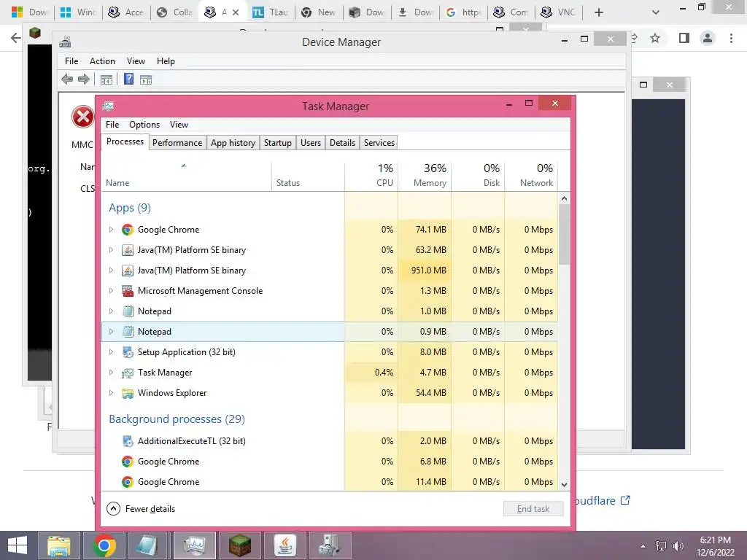Image resolution: width=747 pixels, height=560 pixels.
Task: Open Device Manager Action menu
Action: point(102,61)
